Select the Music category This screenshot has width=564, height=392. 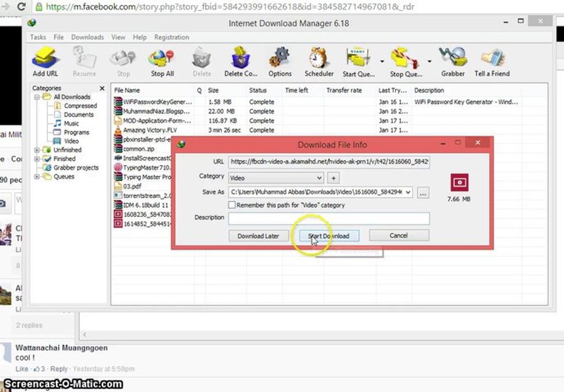pos(71,123)
